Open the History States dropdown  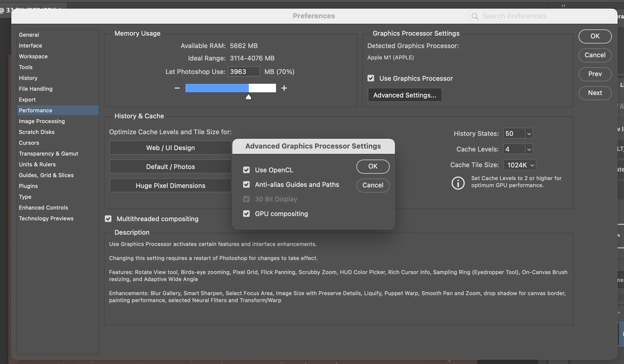pyautogui.click(x=529, y=134)
